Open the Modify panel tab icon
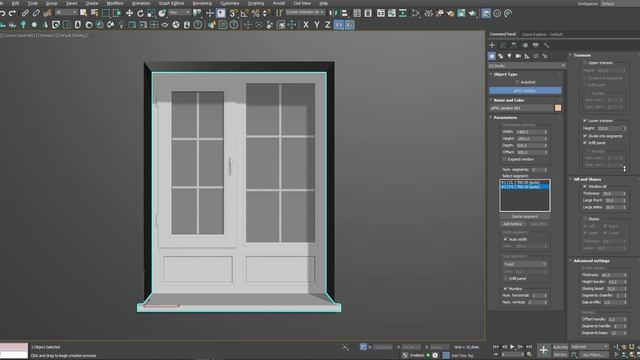 [x=503, y=45]
